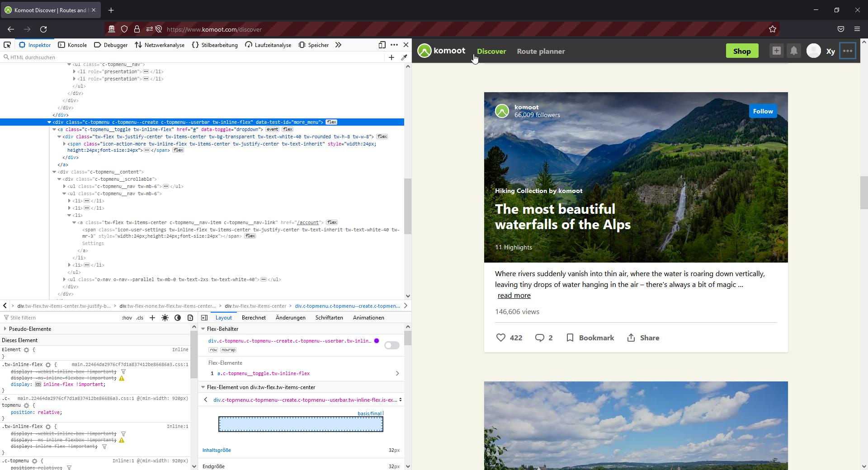Focus the HTML durchsuchen search field
Image resolution: width=868 pixels, height=470 pixels.
click(194, 57)
